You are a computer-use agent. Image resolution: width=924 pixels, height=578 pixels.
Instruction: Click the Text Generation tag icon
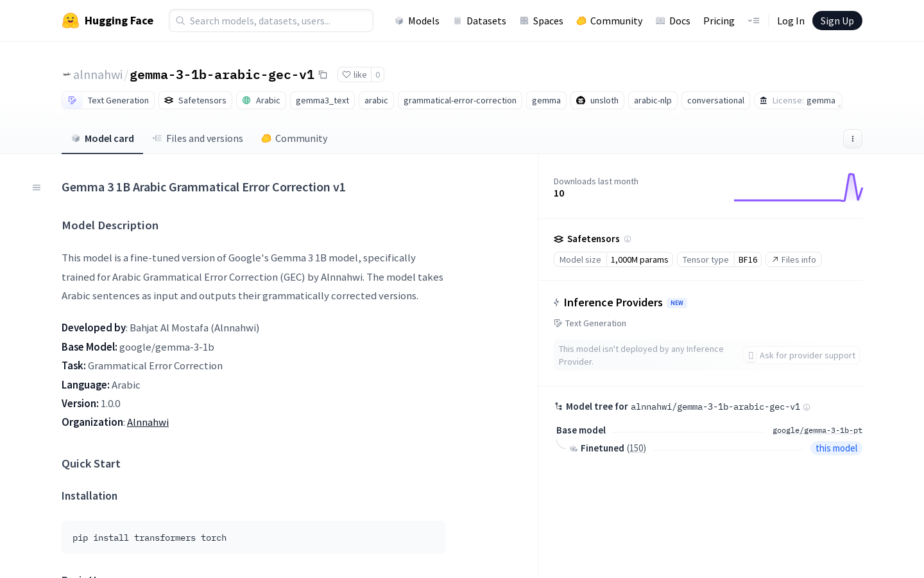point(73,100)
